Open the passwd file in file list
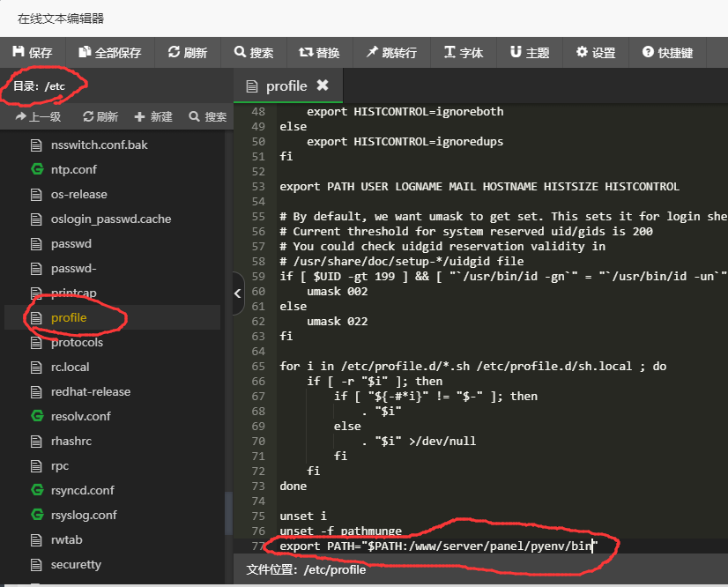 (x=71, y=243)
